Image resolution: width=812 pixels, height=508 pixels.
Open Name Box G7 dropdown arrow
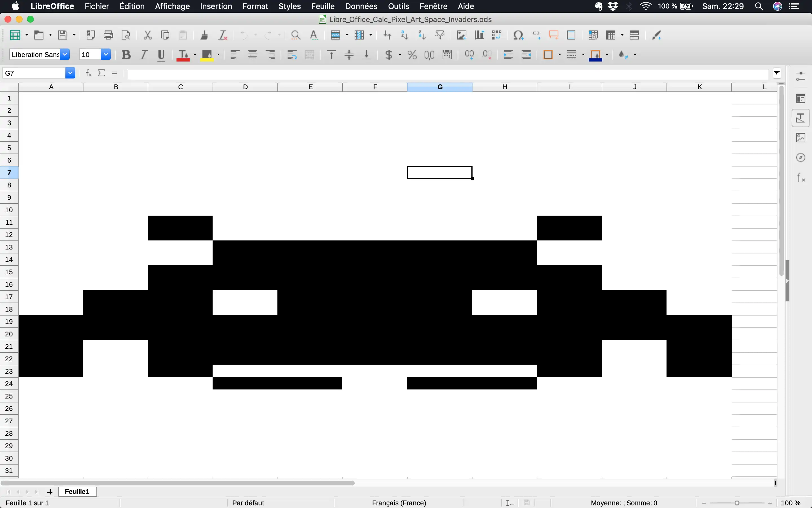(x=70, y=73)
